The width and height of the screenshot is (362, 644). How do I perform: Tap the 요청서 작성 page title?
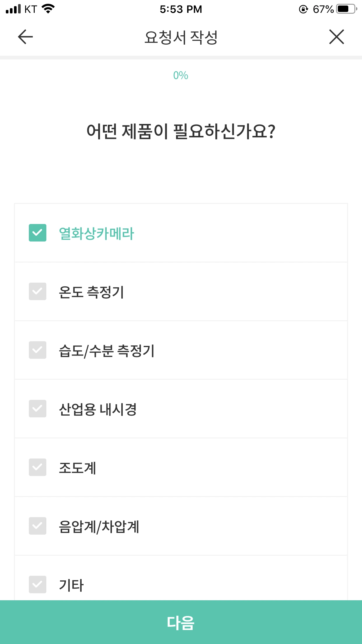point(181,37)
